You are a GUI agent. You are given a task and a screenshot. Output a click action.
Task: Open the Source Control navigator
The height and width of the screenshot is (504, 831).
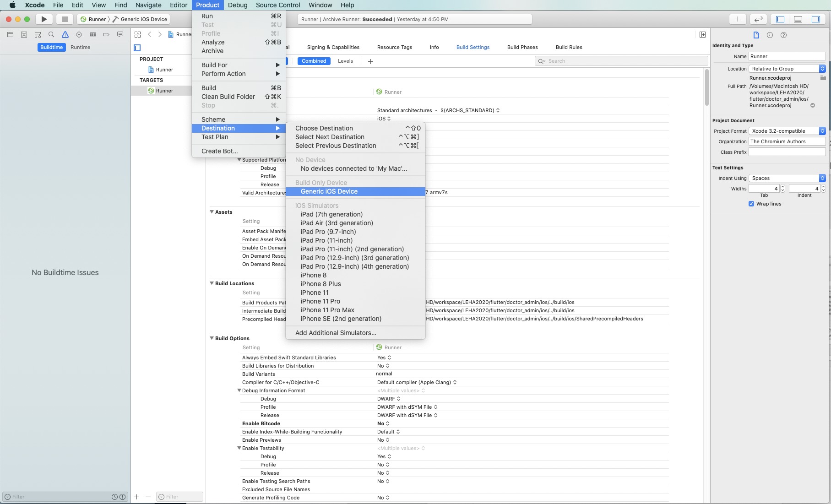[x=24, y=34]
